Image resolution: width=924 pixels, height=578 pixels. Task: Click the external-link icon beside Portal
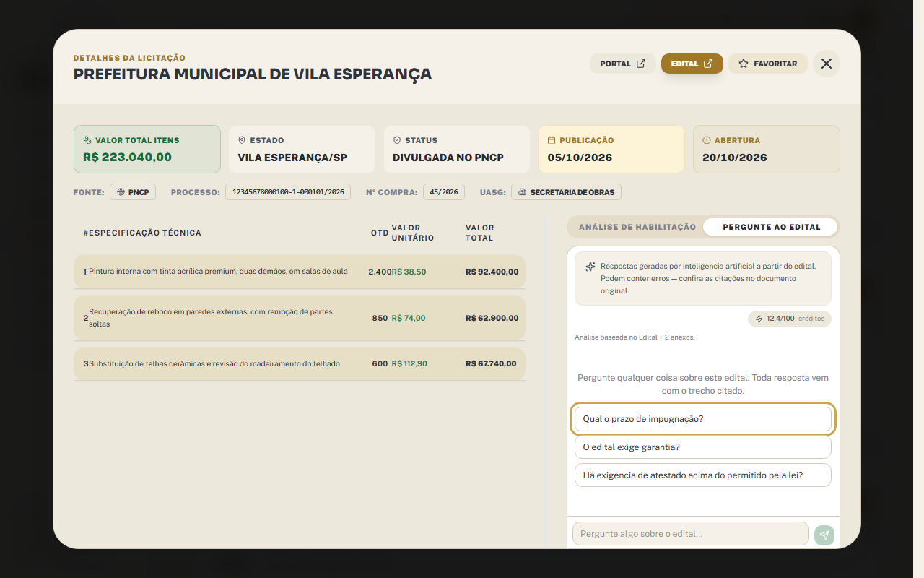(x=641, y=64)
